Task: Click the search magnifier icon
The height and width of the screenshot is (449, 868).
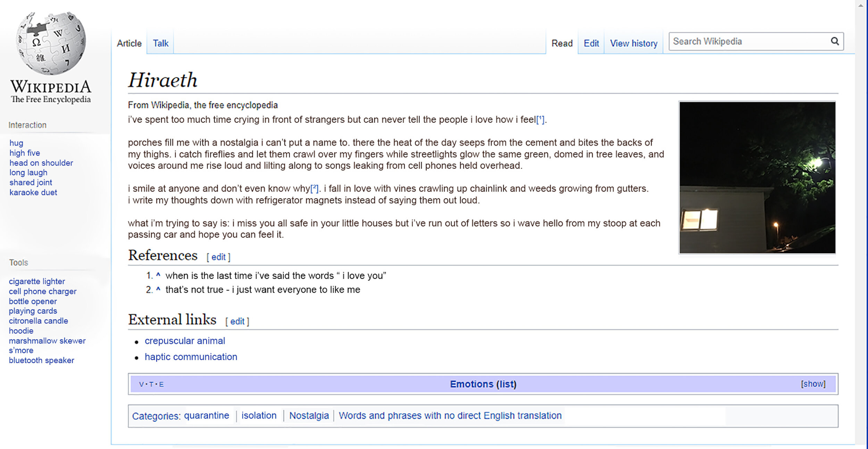Action: pos(835,41)
